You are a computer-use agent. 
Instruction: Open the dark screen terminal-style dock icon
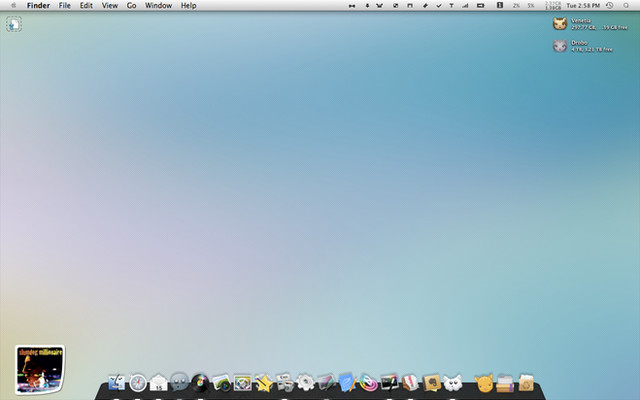click(389, 383)
